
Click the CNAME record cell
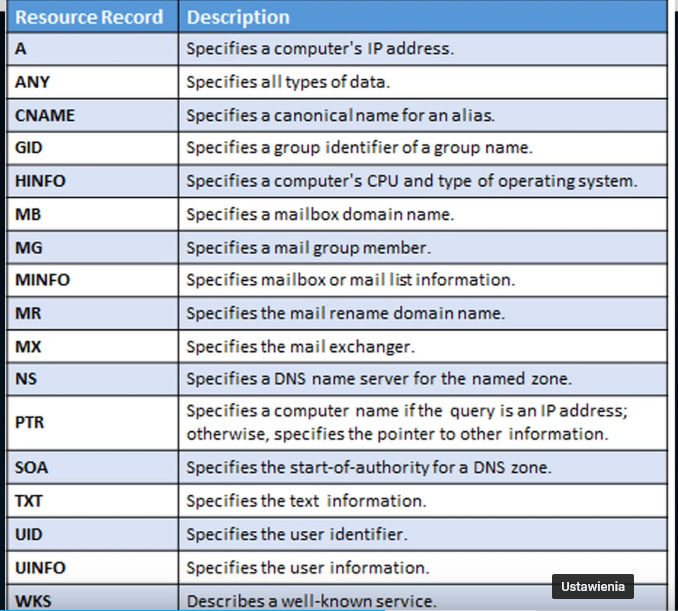tap(93, 115)
